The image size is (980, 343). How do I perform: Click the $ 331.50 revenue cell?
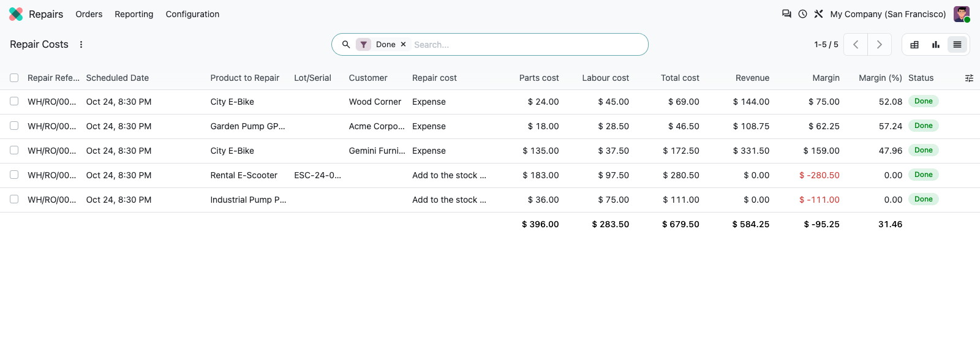click(x=751, y=151)
